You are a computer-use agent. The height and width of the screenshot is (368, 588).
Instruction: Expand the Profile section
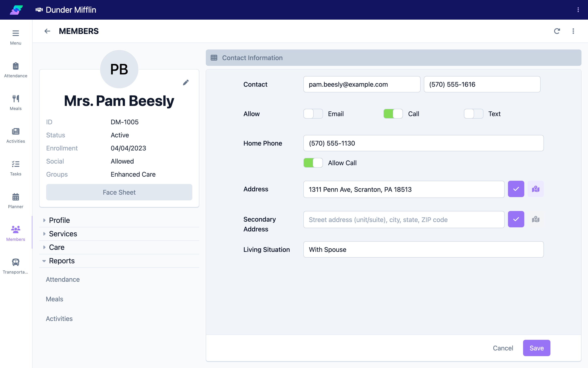pyautogui.click(x=119, y=220)
